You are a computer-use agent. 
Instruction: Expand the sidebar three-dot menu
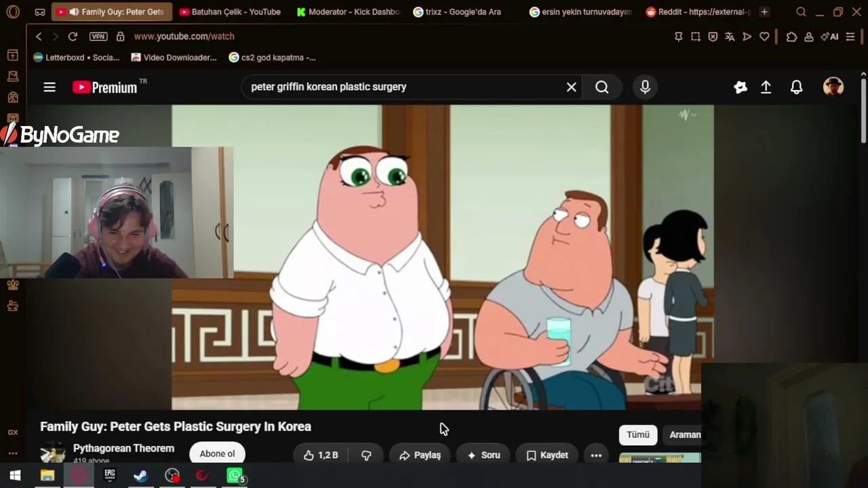pos(13,453)
